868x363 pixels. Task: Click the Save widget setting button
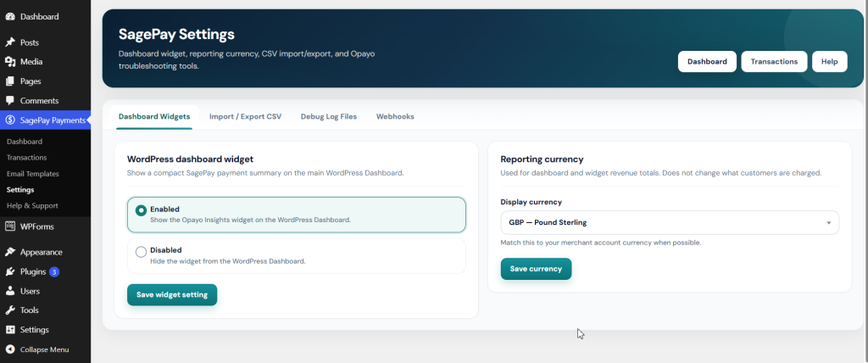(x=172, y=295)
